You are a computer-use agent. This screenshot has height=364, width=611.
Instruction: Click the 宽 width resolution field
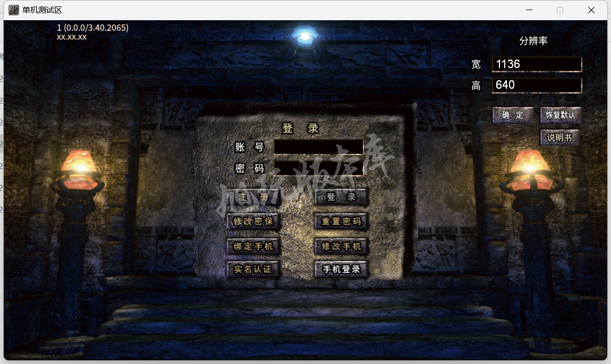[x=537, y=64]
